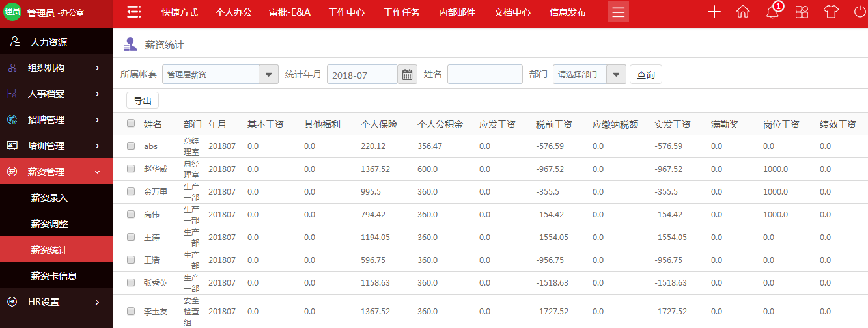Toggle the select-all checkbox in table header
868x328 pixels.
[131, 124]
